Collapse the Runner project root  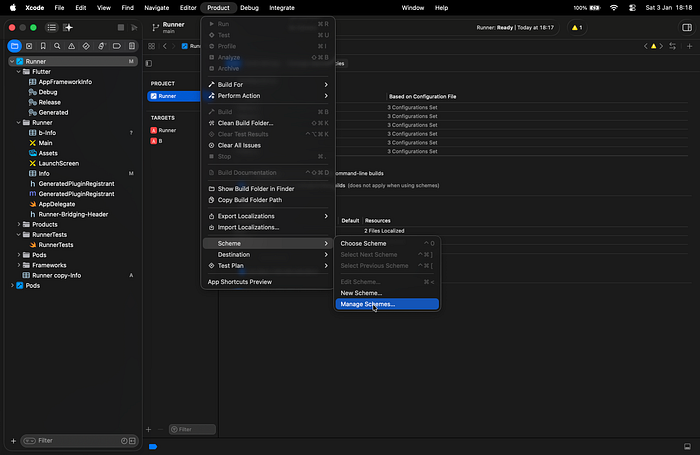(x=12, y=61)
